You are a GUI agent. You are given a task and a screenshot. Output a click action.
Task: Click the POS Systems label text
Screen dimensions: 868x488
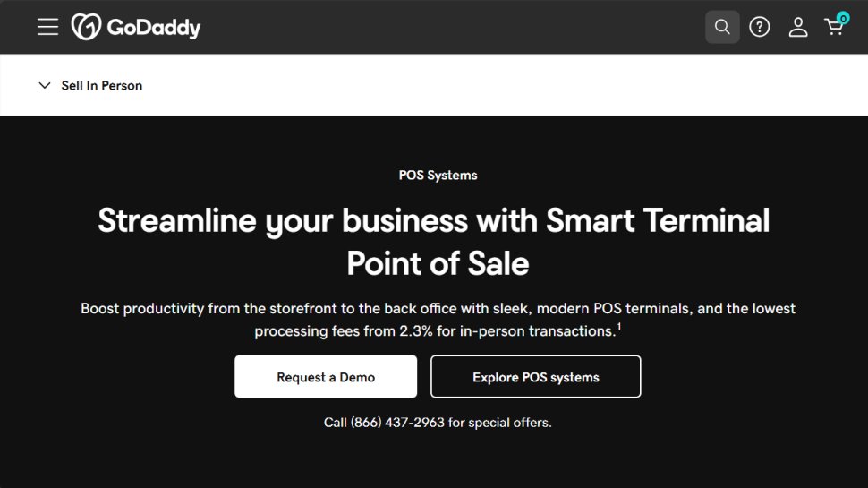(438, 175)
